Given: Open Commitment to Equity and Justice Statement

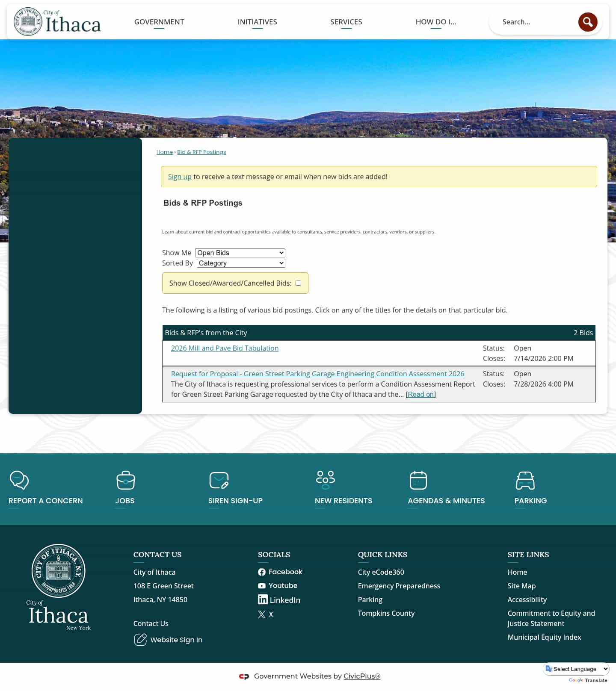Looking at the screenshot, I should (551, 618).
